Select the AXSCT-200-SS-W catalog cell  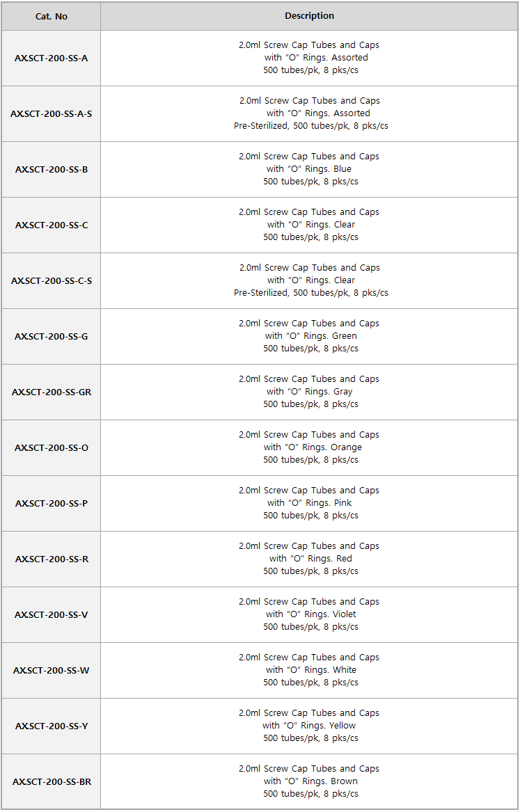click(52, 670)
